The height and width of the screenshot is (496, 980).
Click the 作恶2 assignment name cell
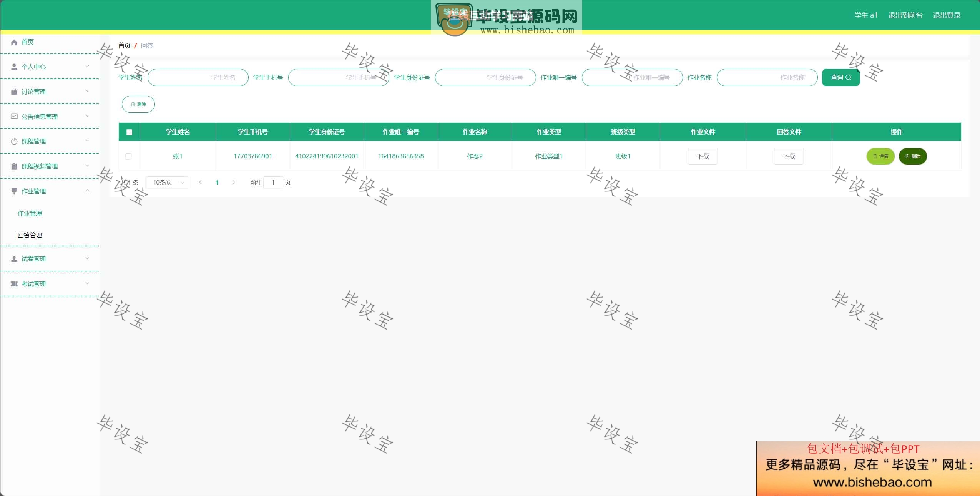pos(475,156)
